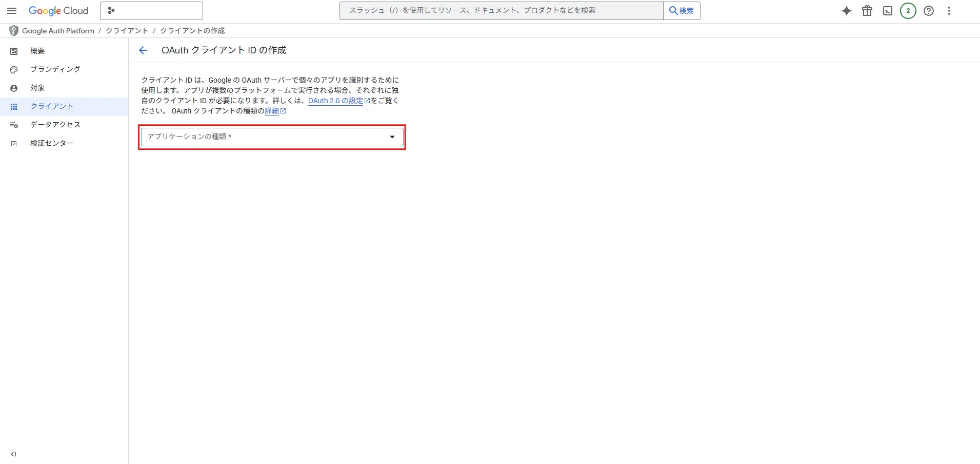Open the help question mark icon
980x464 pixels.
click(x=929, y=11)
